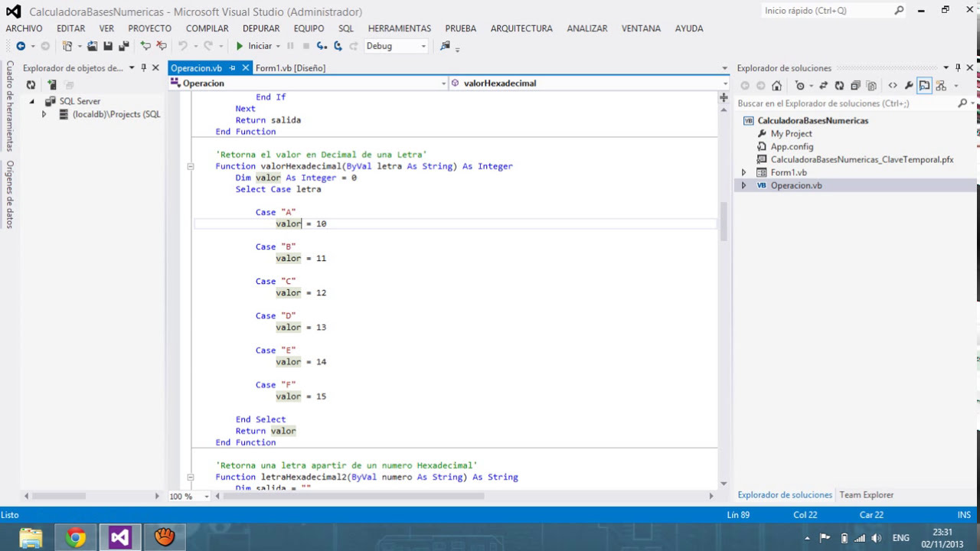980x551 pixels.
Task: Open the Operacion class dropdown
Action: click(x=308, y=83)
